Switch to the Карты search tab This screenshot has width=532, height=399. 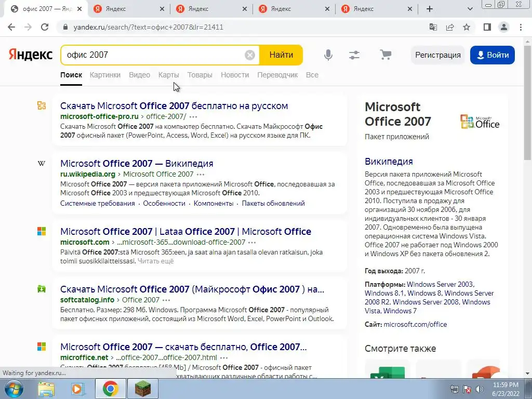point(169,75)
